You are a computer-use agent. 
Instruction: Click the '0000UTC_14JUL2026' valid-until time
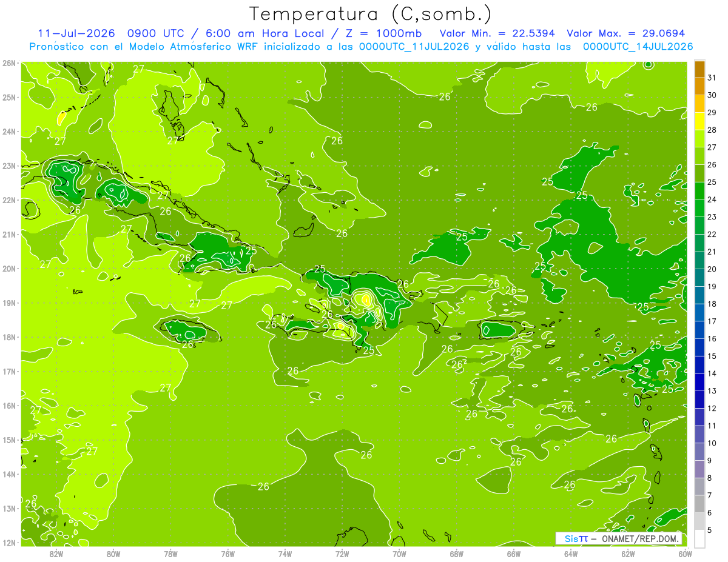tap(638, 47)
